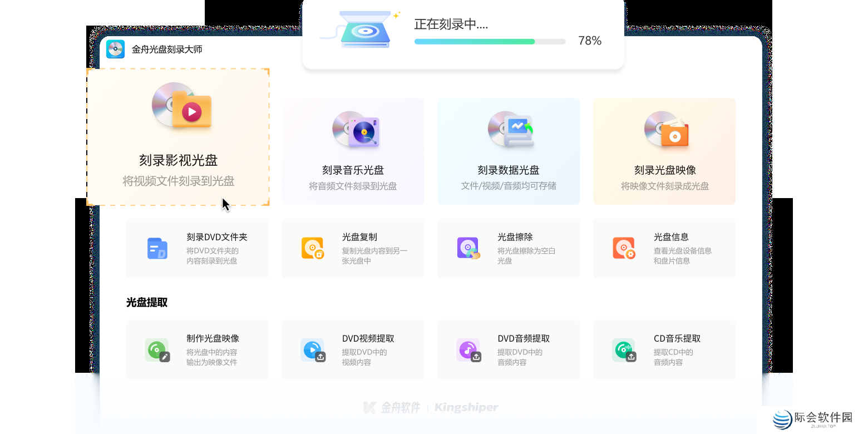Image resolution: width=868 pixels, height=434 pixels.
Task: Click the burning progress bar at 78%
Action: tap(489, 41)
